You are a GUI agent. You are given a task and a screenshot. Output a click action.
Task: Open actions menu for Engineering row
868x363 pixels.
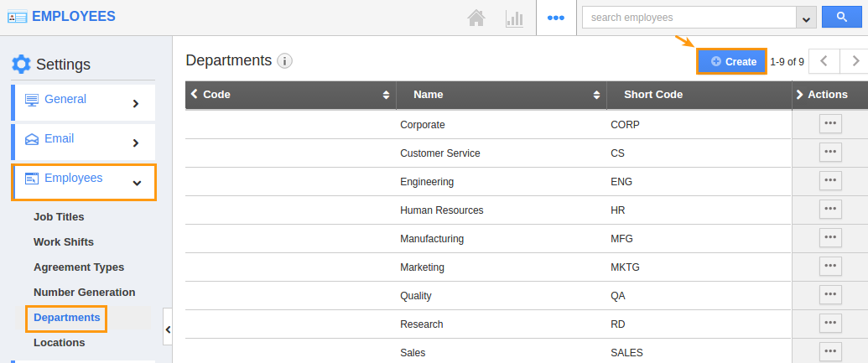(830, 180)
